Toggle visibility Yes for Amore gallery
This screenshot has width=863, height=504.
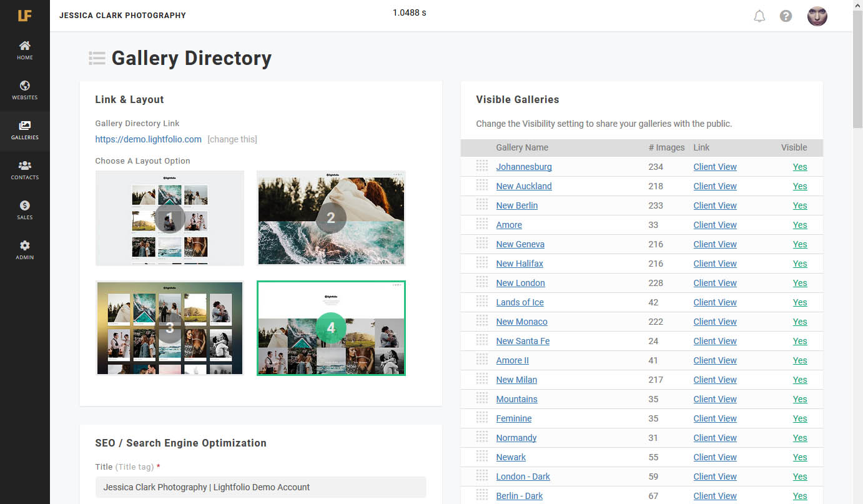[799, 225]
